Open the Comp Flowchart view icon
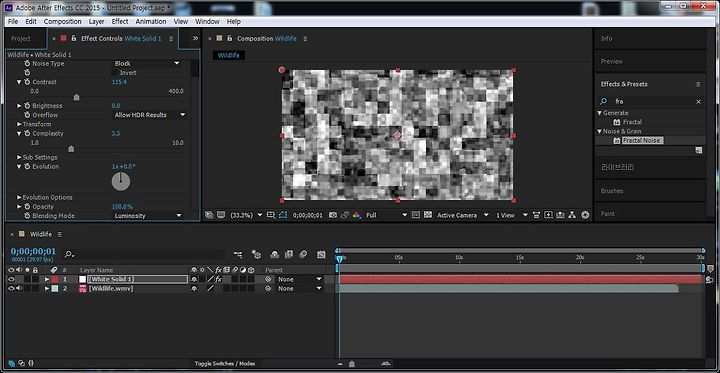Viewport: 720px width, 373px height. (x=572, y=215)
